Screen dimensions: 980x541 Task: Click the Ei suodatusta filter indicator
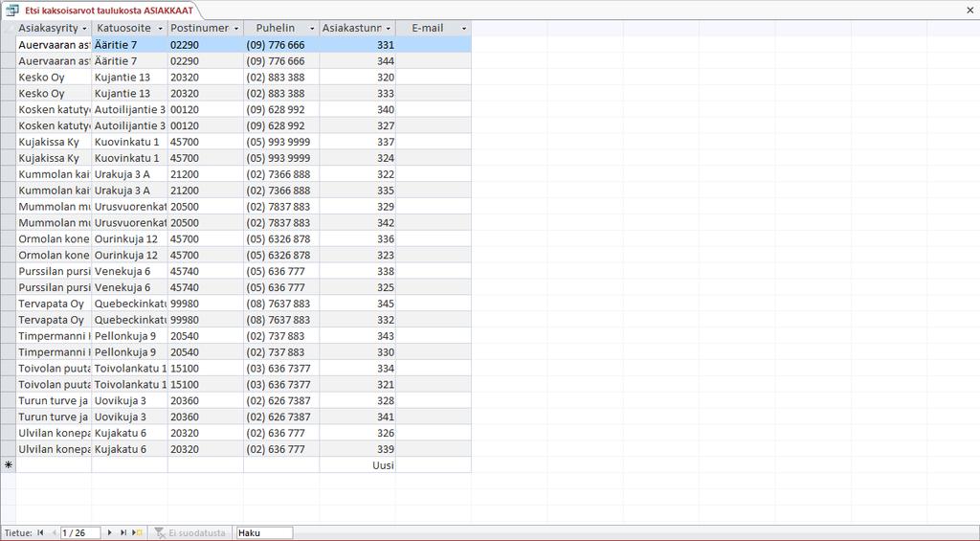(190, 533)
